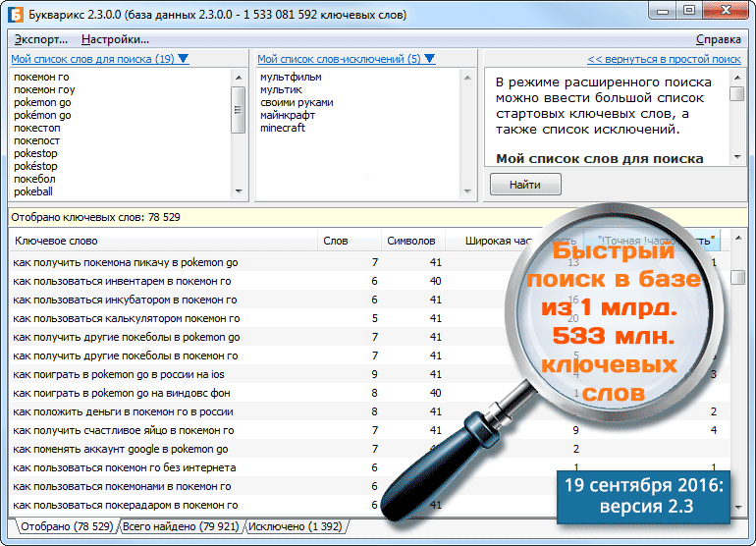This screenshot has width=756, height=546.
Task: Select 'покебол' in search list
Action: click(34, 179)
